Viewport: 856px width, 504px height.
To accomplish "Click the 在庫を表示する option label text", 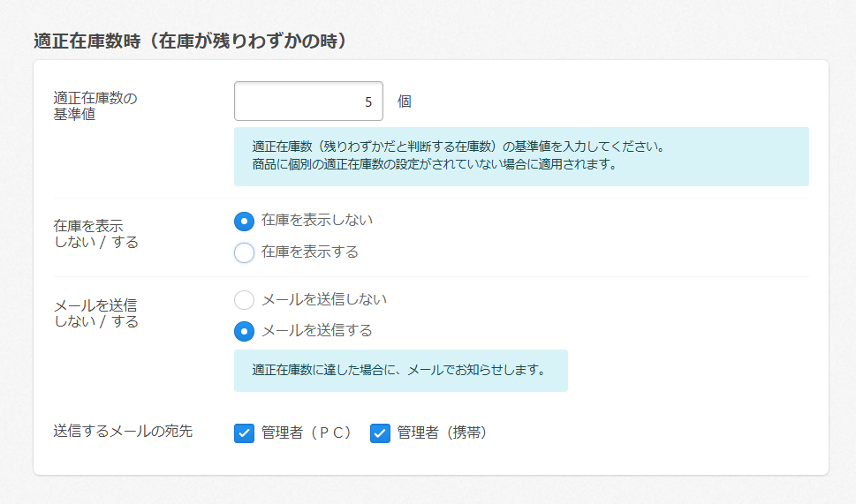I will (x=310, y=252).
